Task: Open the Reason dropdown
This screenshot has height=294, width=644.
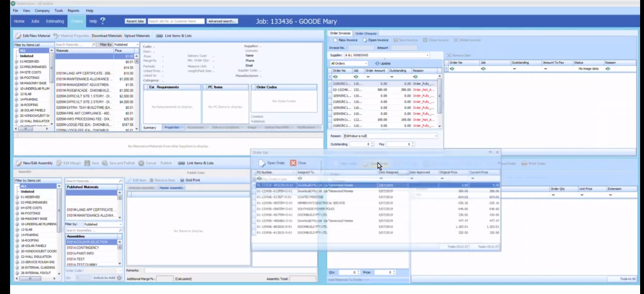Action: click(x=436, y=136)
